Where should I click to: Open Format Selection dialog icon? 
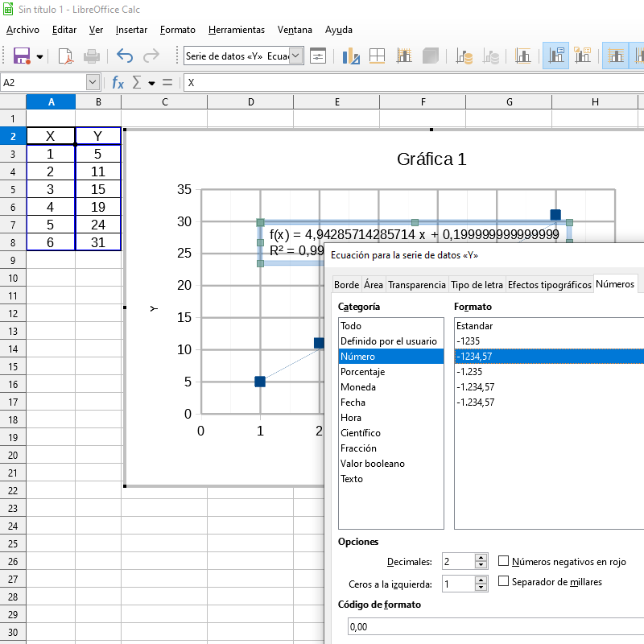click(318, 56)
